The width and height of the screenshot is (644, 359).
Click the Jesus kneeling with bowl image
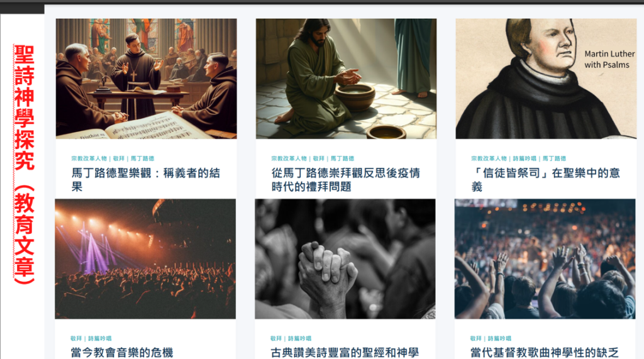346,79
